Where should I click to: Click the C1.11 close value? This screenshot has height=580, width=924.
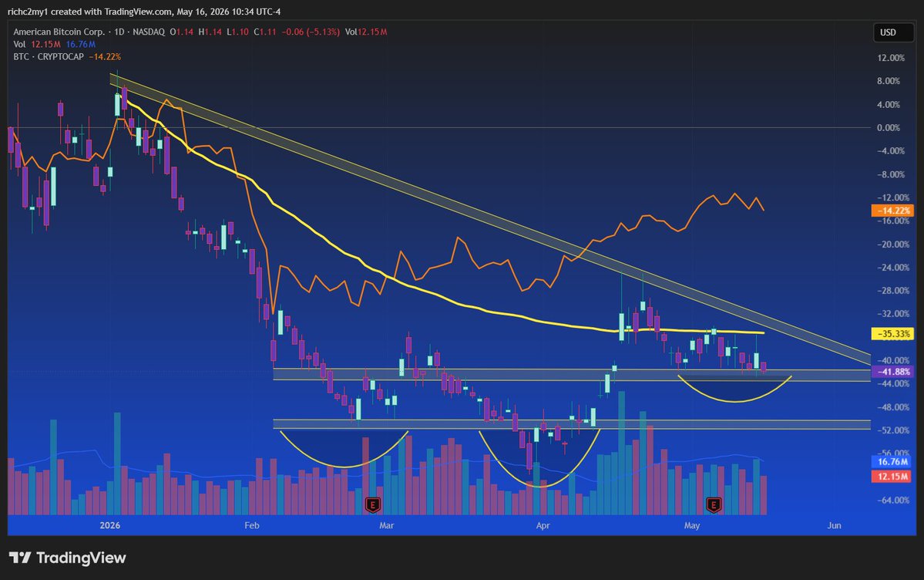[265, 32]
